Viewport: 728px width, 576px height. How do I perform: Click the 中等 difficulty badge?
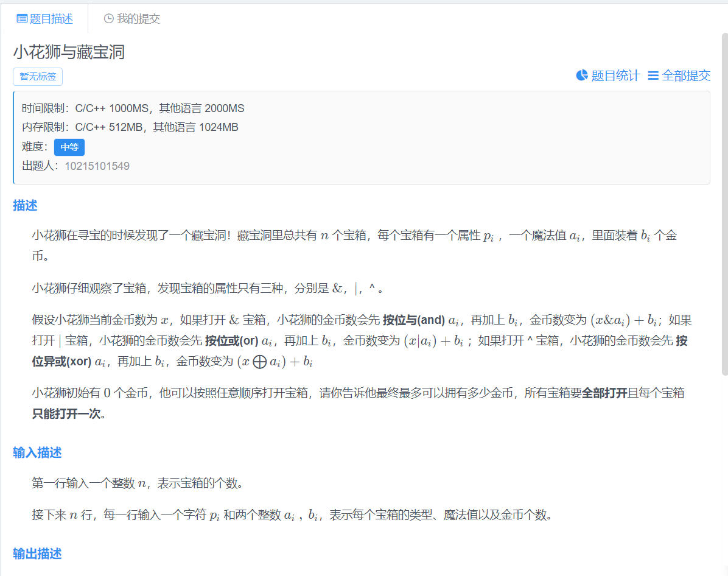coord(69,147)
